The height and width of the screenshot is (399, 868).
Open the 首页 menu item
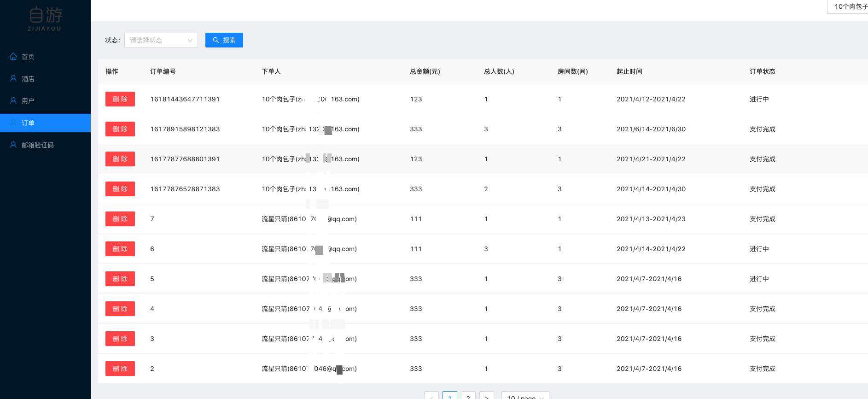45,57
